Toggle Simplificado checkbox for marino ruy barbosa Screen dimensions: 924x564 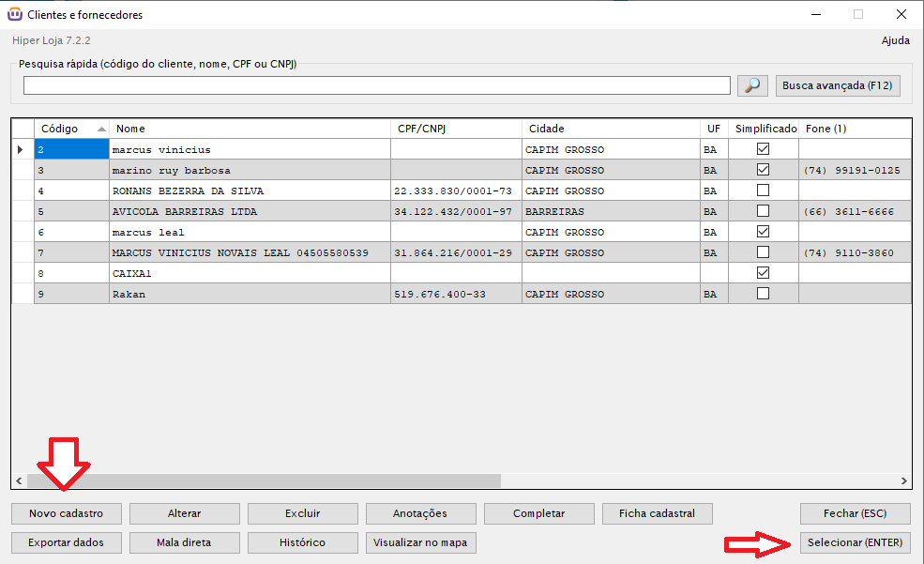click(x=764, y=170)
